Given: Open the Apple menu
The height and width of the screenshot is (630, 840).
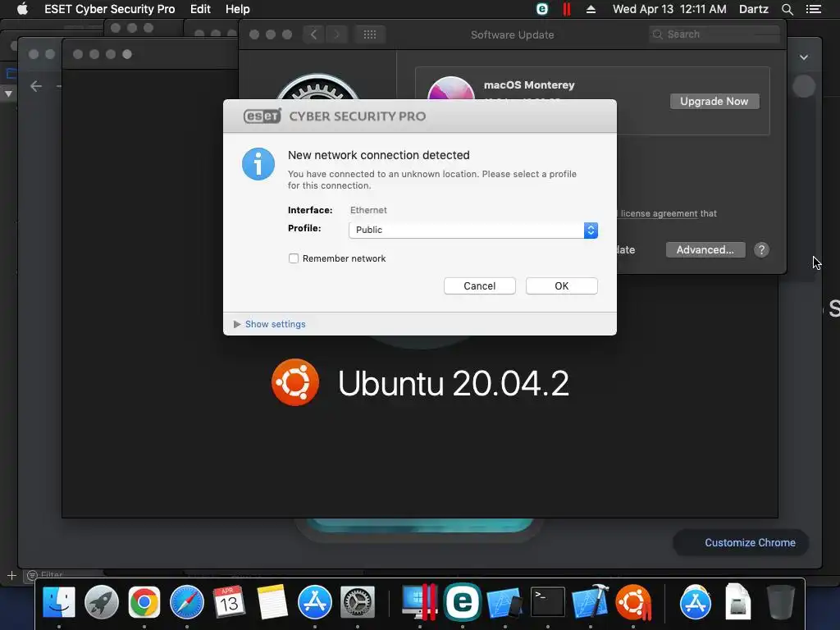Looking at the screenshot, I should 22,9.
